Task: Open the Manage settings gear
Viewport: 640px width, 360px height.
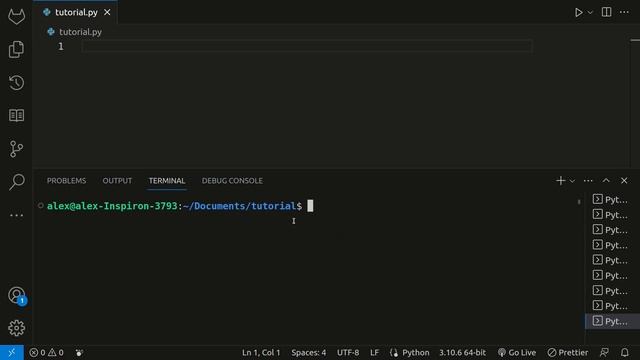Action: tap(16, 328)
